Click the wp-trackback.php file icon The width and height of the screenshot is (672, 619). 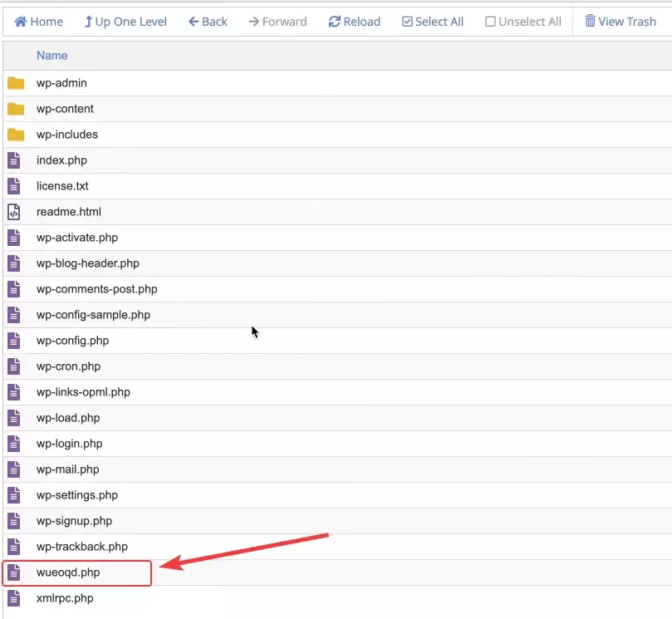click(x=14, y=547)
